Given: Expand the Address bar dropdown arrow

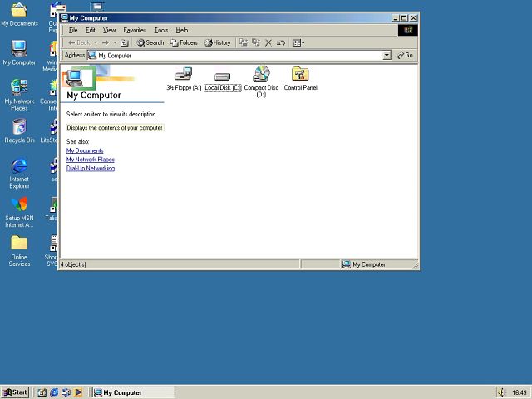Looking at the screenshot, I should (387, 56).
